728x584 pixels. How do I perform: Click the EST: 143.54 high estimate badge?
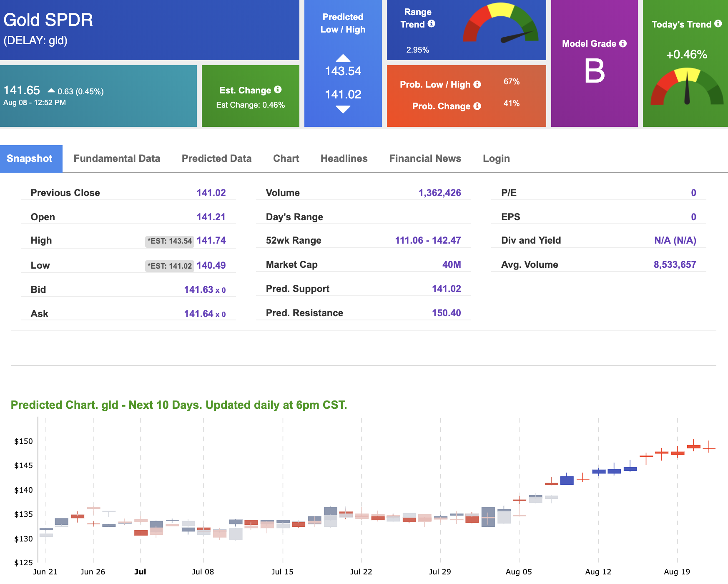click(x=170, y=241)
